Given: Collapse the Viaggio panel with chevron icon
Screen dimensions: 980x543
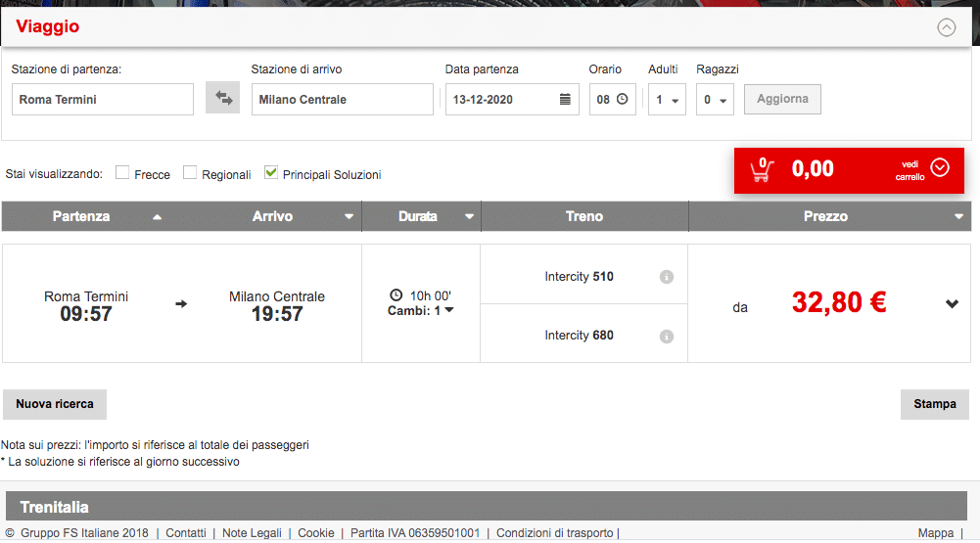Looking at the screenshot, I should coord(946,27).
